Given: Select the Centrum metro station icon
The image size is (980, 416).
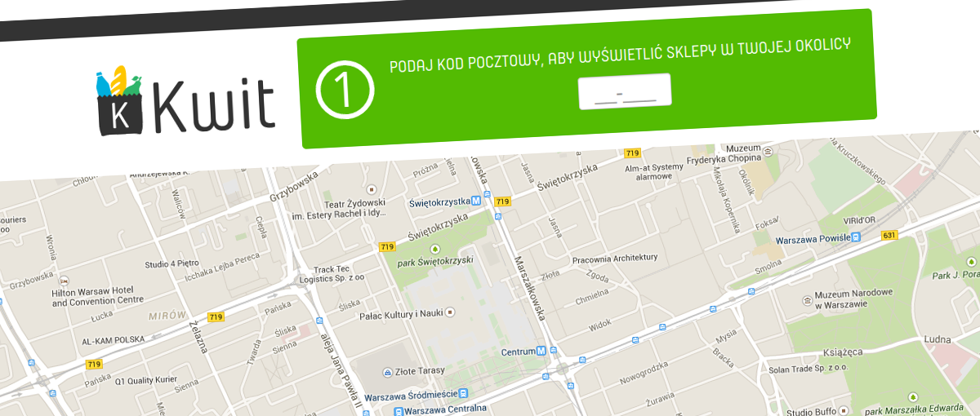Looking at the screenshot, I should click(541, 351).
